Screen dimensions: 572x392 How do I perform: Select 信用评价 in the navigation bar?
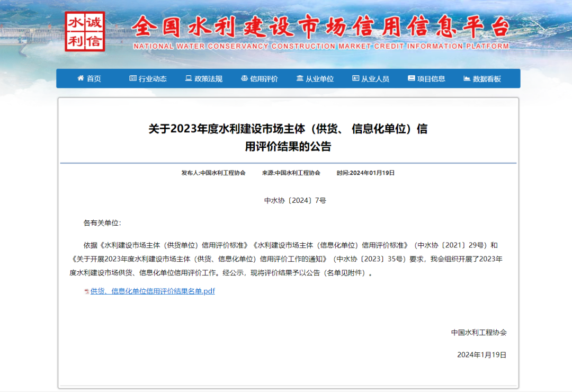260,78
